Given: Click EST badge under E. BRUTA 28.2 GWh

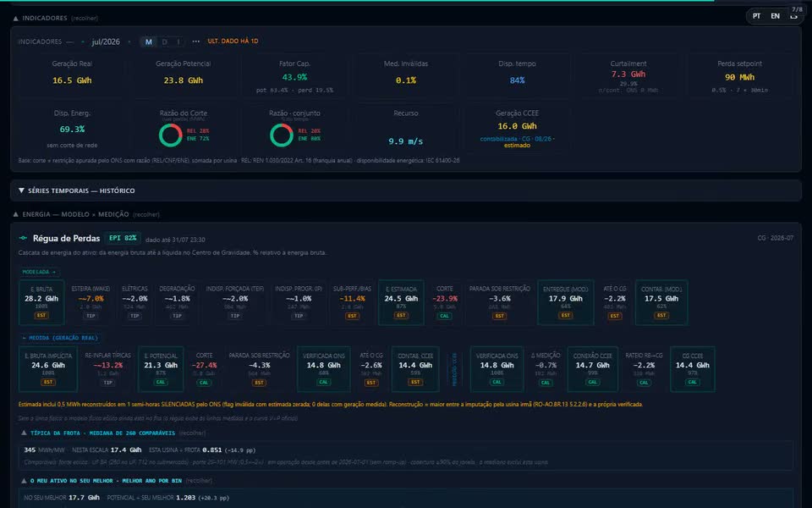Looking at the screenshot, I should tap(41, 315).
